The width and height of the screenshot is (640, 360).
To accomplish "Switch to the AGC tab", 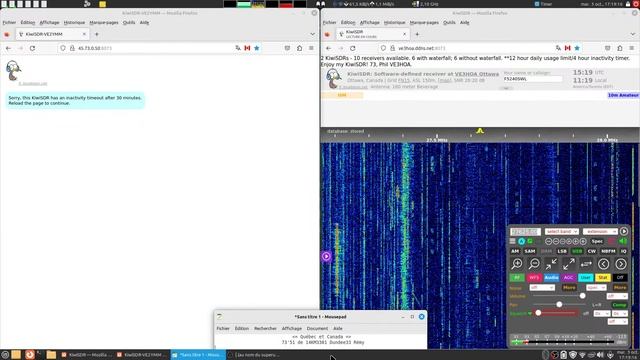I will (x=569, y=278).
